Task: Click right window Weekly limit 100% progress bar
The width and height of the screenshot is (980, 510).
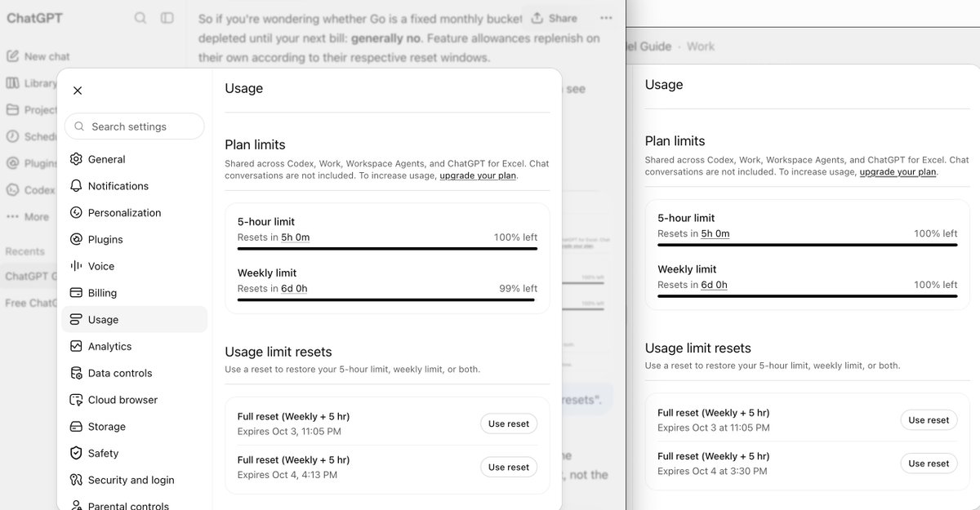Action: 808,296
